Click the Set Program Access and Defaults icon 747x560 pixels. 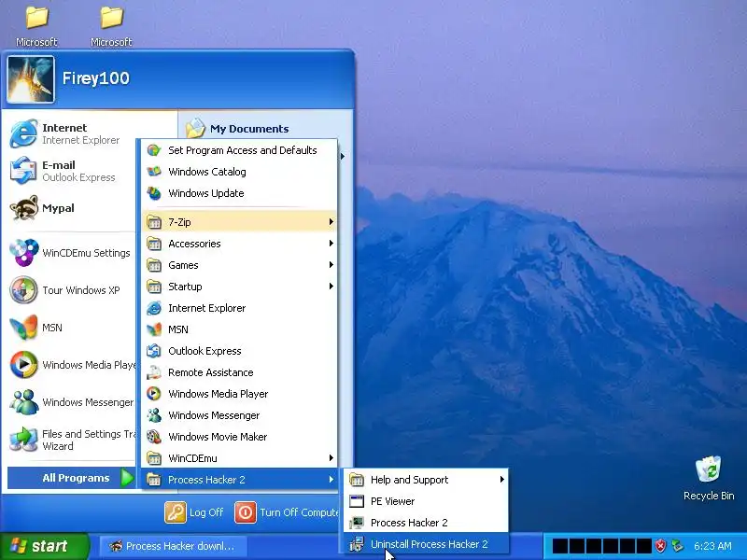154,150
